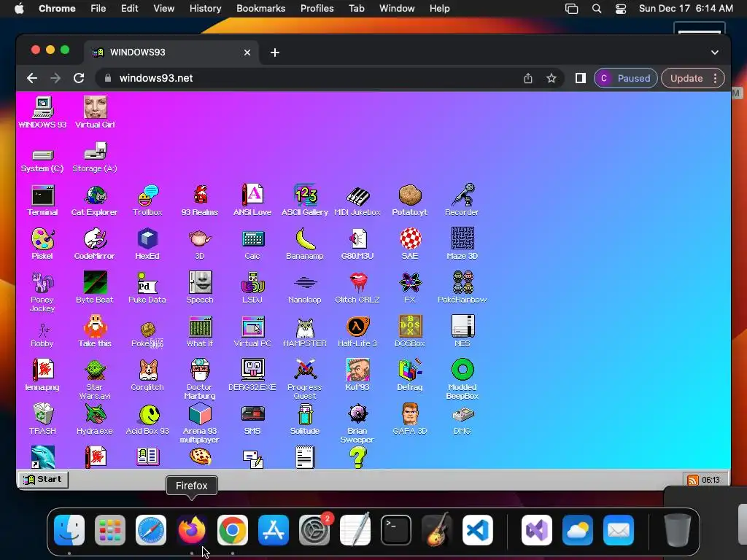The height and width of the screenshot is (560, 747).
Task: Open the Profiles menu in the menu bar
Action: pyautogui.click(x=317, y=8)
